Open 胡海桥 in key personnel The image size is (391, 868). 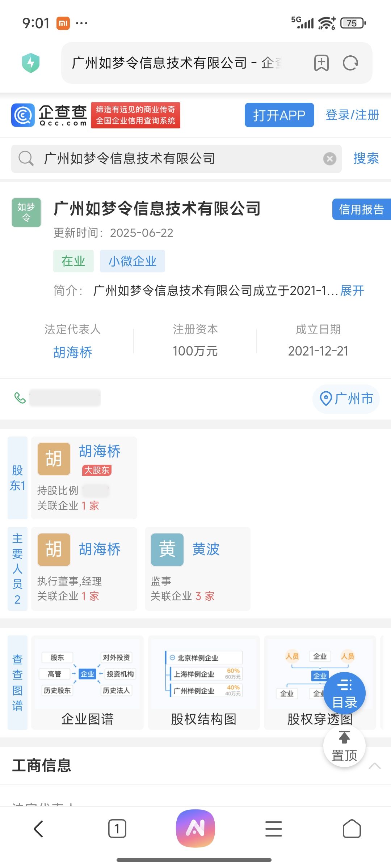point(100,549)
